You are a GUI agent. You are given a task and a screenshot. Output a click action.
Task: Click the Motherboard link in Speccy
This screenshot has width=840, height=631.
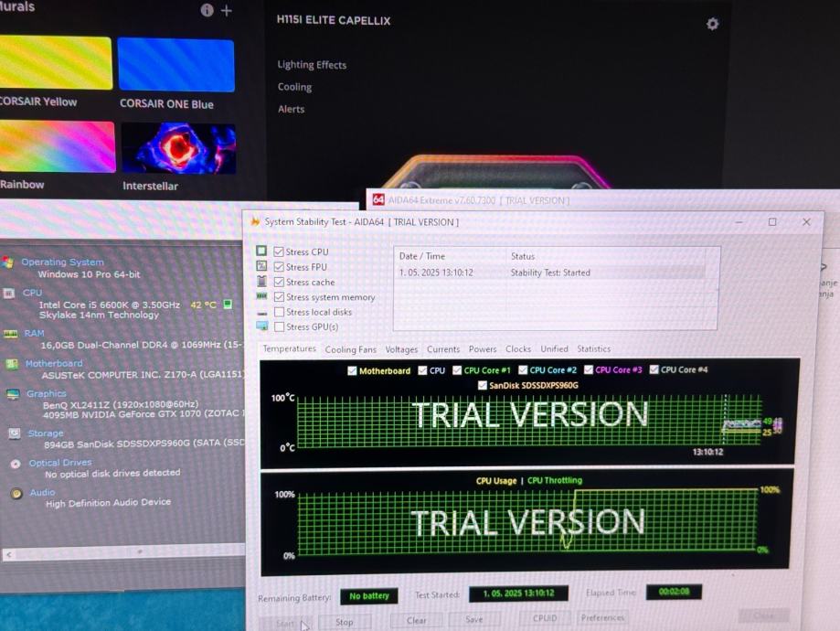point(54,363)
